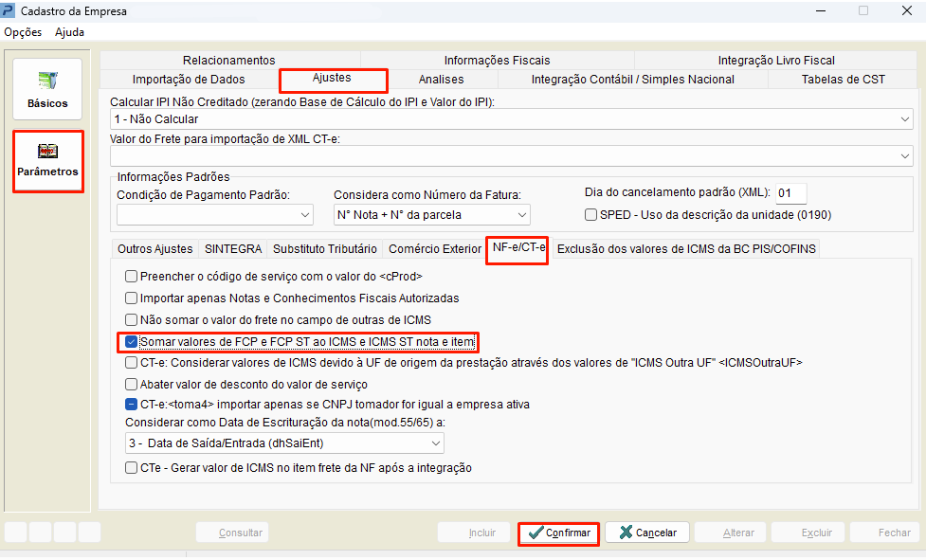
Task: Open the Básicos sidebar section
Action: pos(47,89)
